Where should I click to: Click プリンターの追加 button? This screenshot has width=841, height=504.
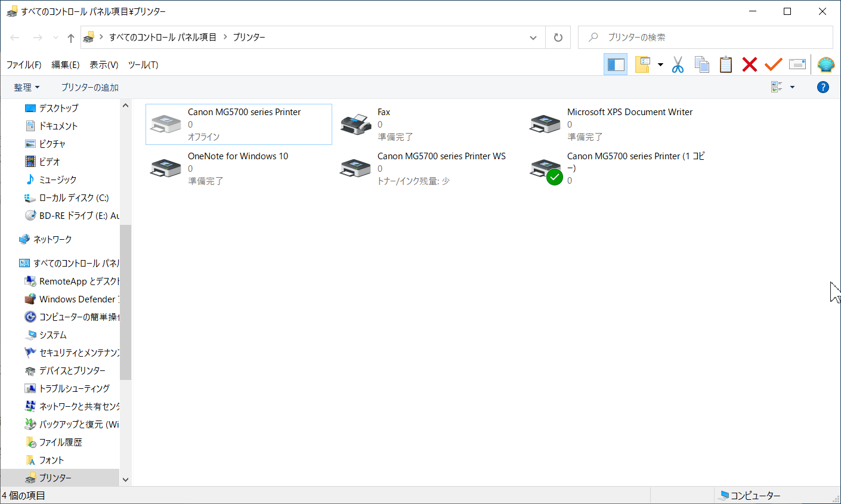tap(90, 87)
